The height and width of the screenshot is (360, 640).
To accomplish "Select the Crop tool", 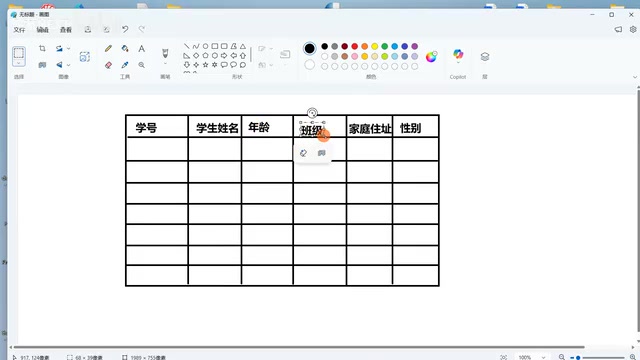I will coord(42,49).
